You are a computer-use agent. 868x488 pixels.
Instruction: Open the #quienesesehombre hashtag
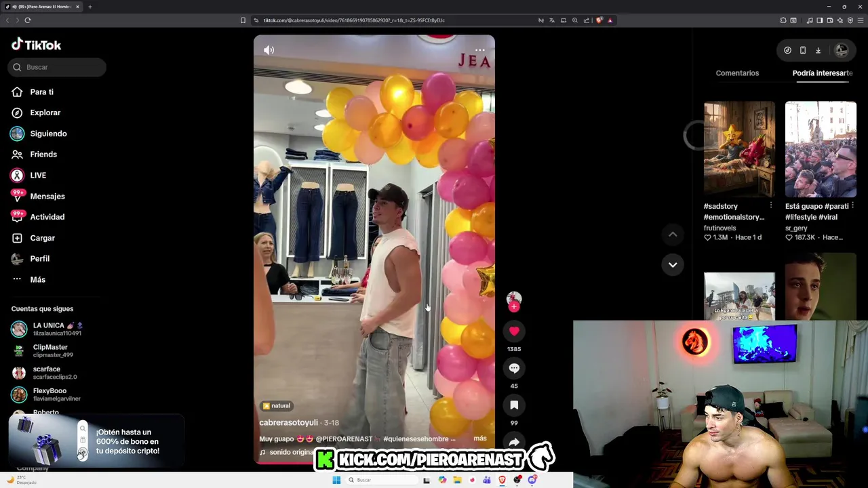[416, 439]
